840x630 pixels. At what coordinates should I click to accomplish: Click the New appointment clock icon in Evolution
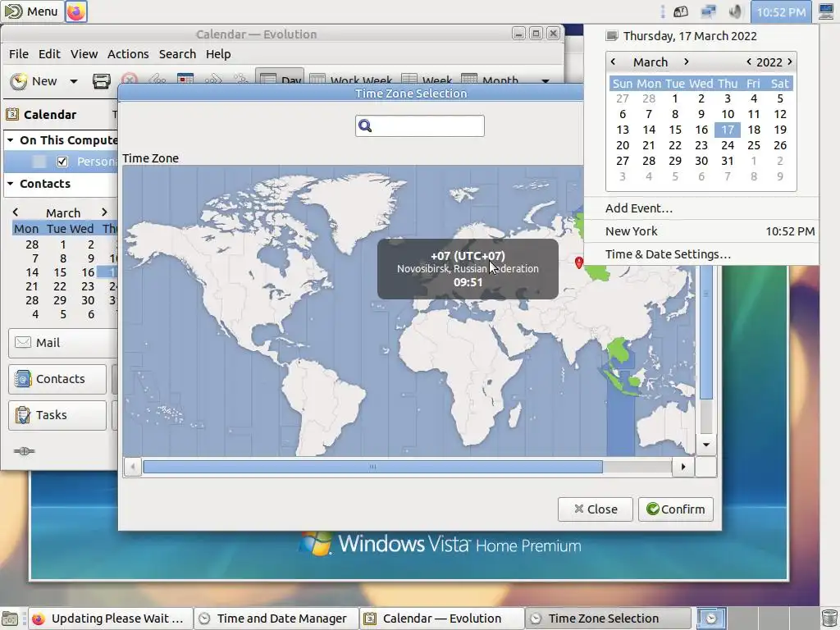click(x=19, y=81)
